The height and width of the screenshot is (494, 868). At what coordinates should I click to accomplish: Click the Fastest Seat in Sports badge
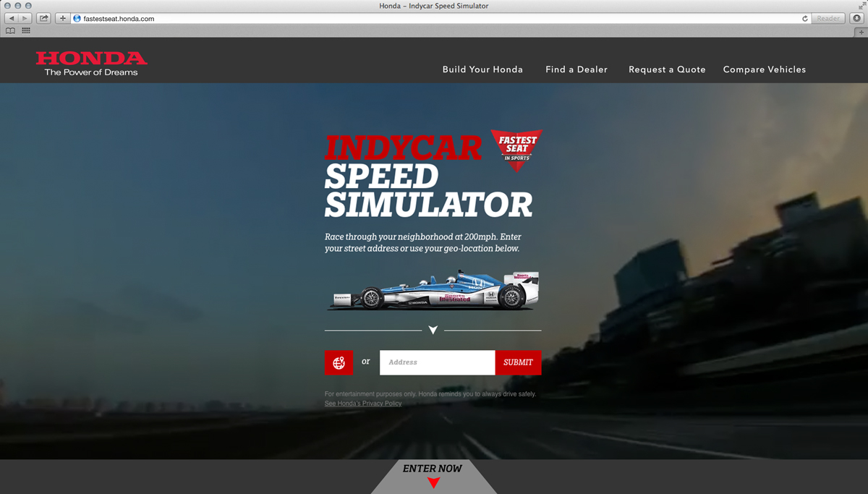[x=516, y=150]
